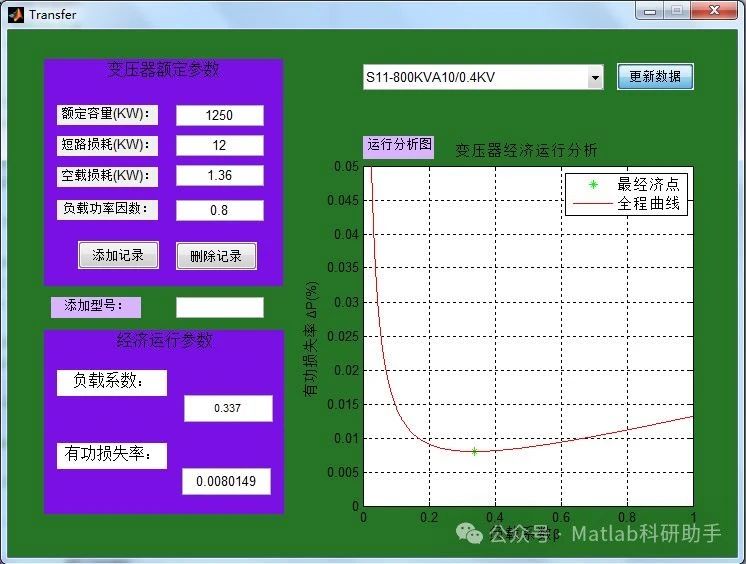
Task: Click the 负载系数 label
Action: tap(112, 382)
